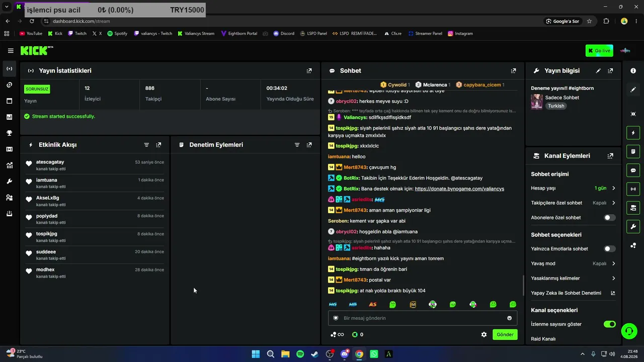Toggle the wrench widget in right bar
This screenshot has width=644, height=362.
pos(633,226)
